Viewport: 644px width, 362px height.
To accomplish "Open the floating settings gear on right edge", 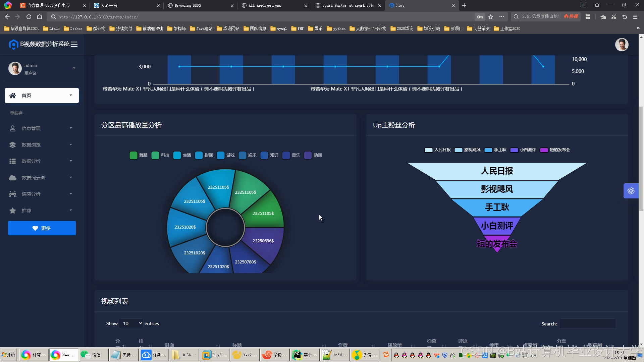I will pos(631,191).
